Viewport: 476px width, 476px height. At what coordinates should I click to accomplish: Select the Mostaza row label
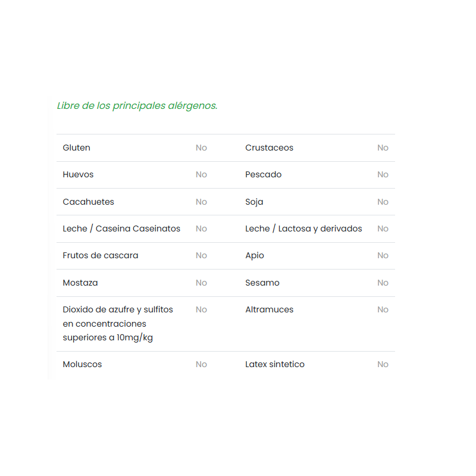[80, 283]
